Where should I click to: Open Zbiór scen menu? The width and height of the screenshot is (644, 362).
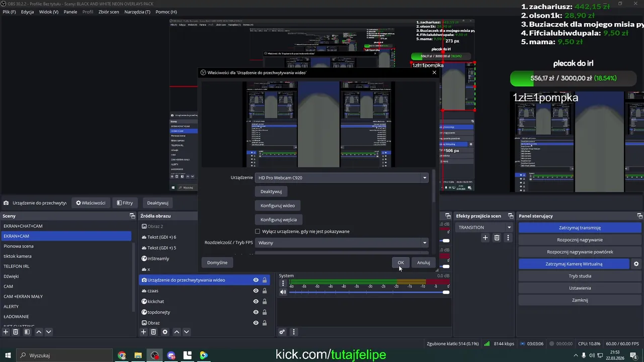(x=109, y=12)
